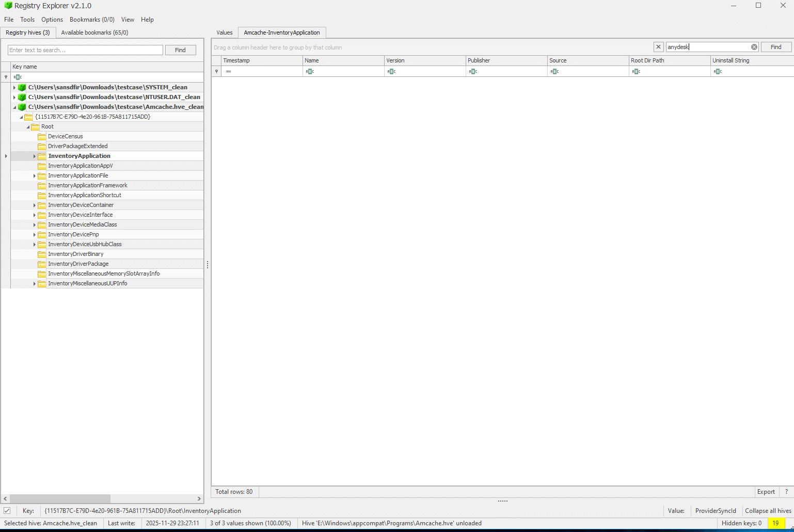794x532 pixels.
Task: Click the ABC filter icon in Name column
Action: point(310,71)
